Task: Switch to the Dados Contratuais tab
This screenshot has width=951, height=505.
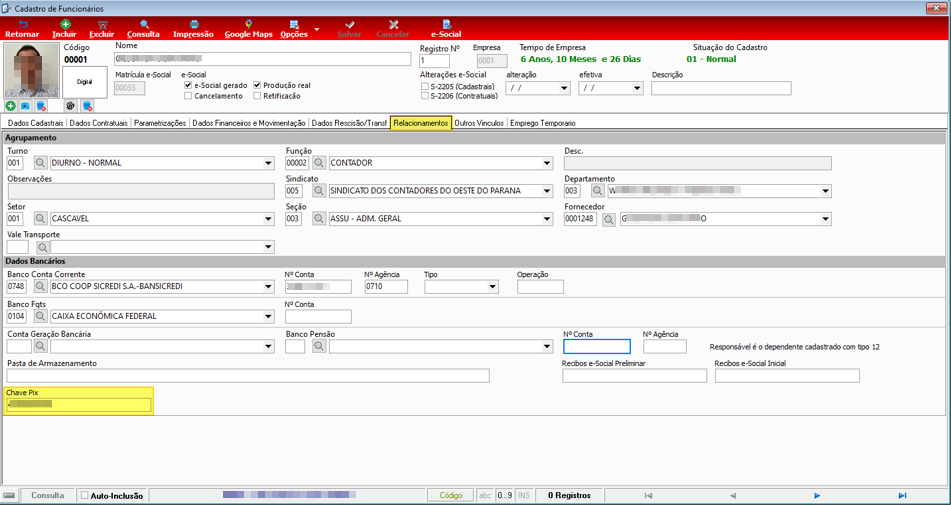Action: [x=99, y=123]
